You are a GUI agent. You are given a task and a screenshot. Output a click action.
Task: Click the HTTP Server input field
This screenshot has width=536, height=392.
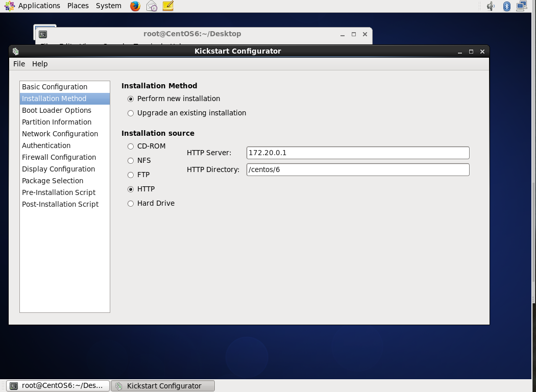(x=358, y=153)
